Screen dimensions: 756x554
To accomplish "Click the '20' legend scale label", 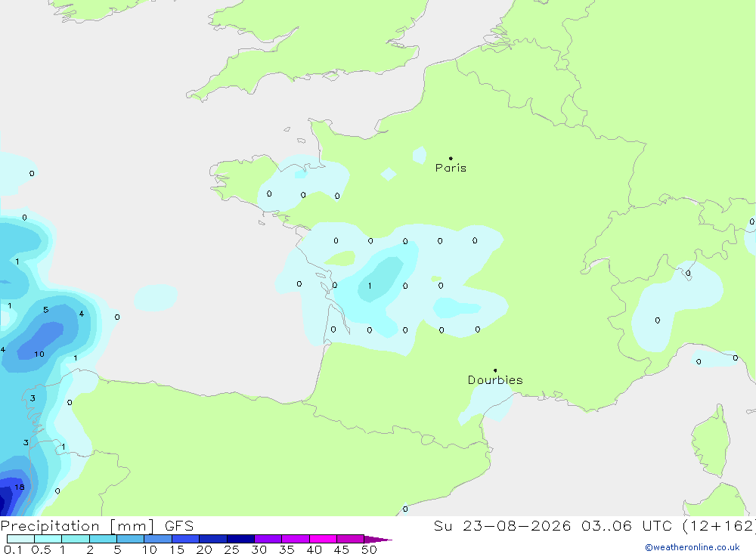I will pos(204,549).
